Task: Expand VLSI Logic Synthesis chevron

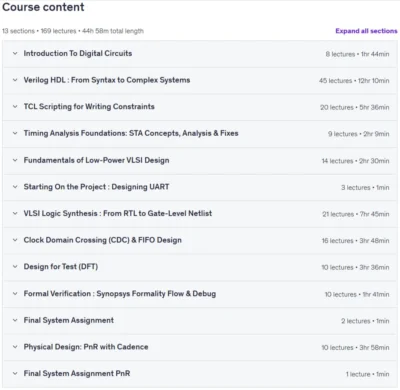Action: pyautogui.click(x=15, y=214)
